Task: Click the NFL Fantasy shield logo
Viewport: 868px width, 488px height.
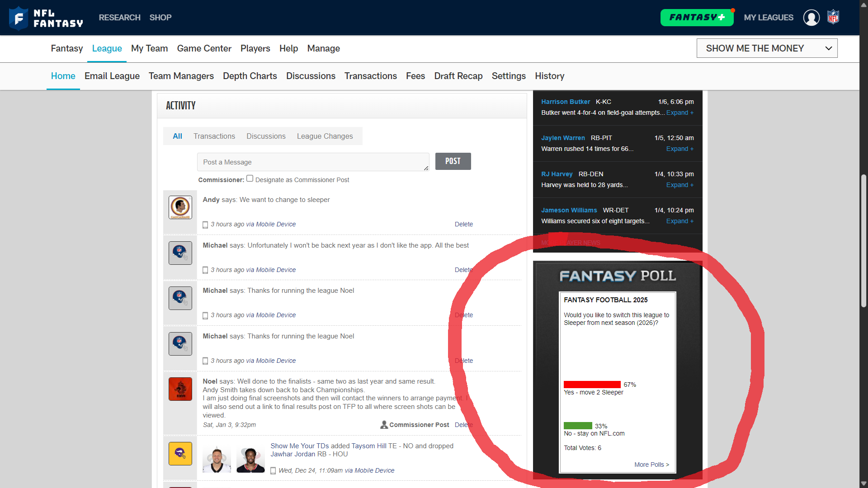Action: tap(19, 18)
